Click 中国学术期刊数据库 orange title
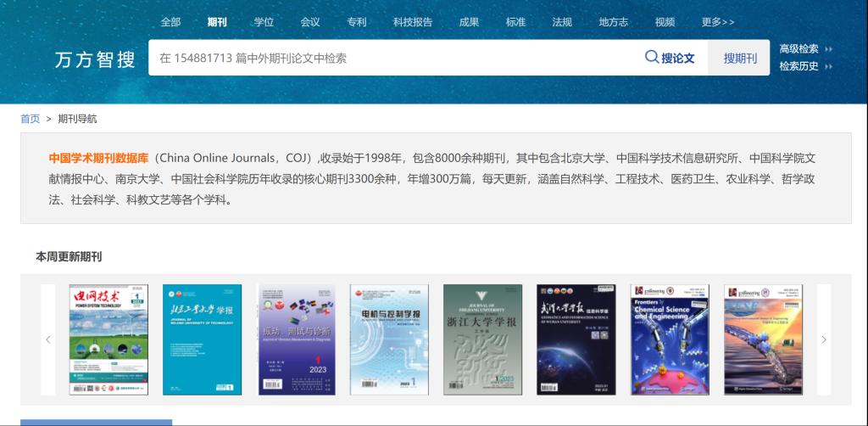 click(98, 158)
